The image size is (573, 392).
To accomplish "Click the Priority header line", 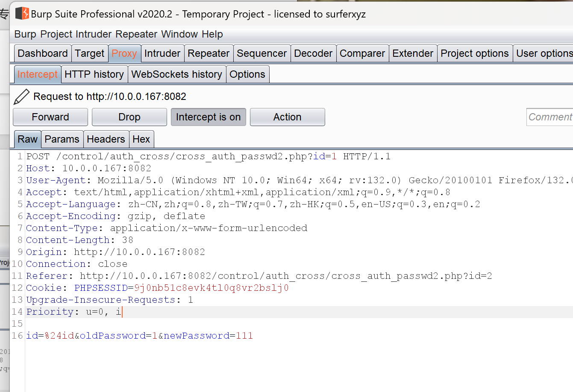I will point(74,312).
